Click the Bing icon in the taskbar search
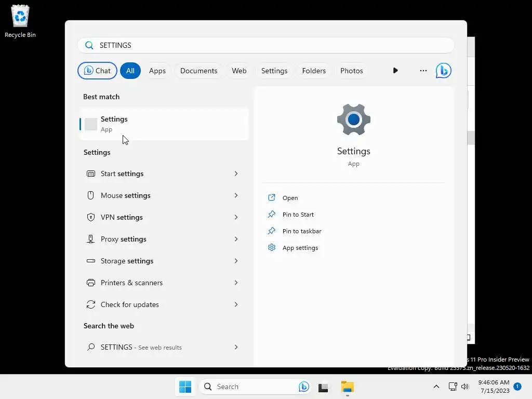Screen dimensions: 532x399 pos(303,387)
